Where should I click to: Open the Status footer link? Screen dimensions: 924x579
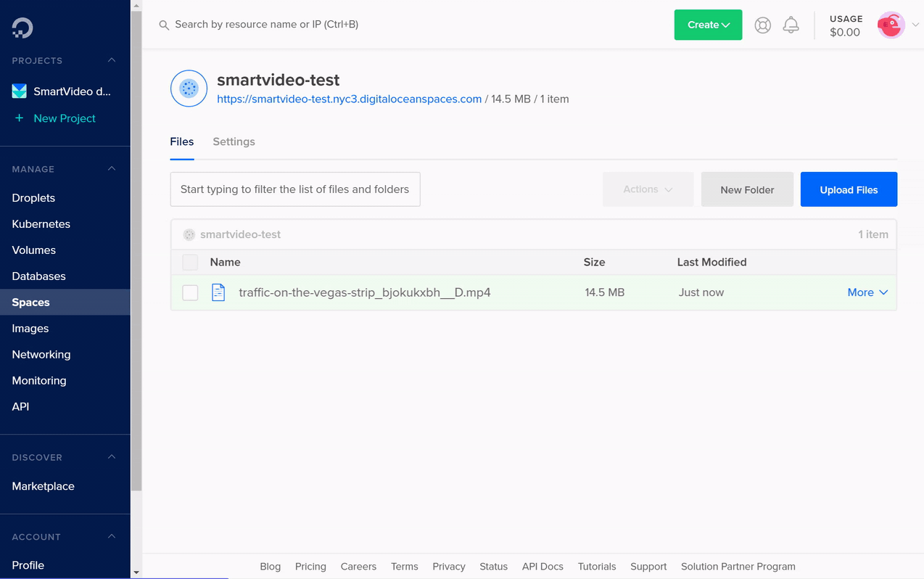(494, 567)
